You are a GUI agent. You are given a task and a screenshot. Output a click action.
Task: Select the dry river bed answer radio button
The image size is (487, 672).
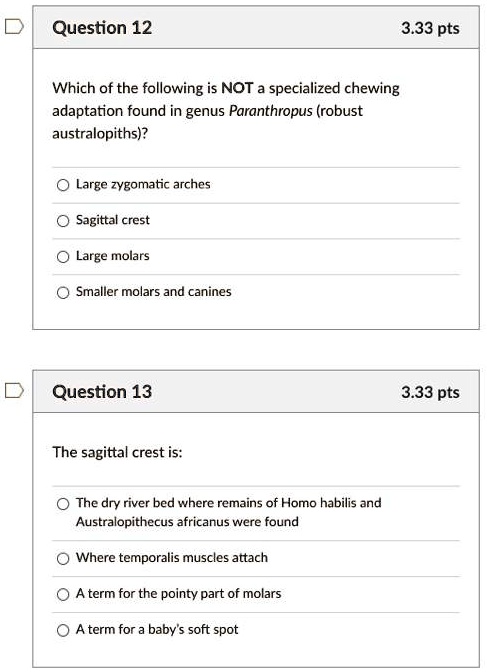coord(63,504)
